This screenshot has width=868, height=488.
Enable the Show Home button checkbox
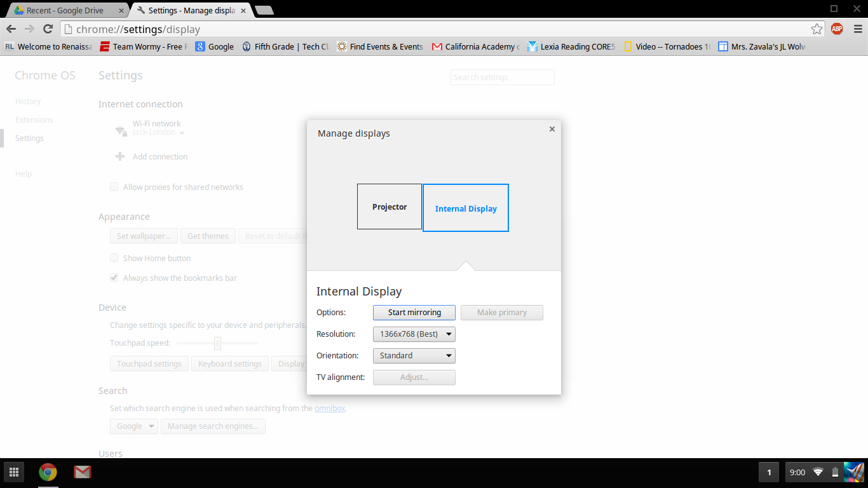click(x=114, y=258)
